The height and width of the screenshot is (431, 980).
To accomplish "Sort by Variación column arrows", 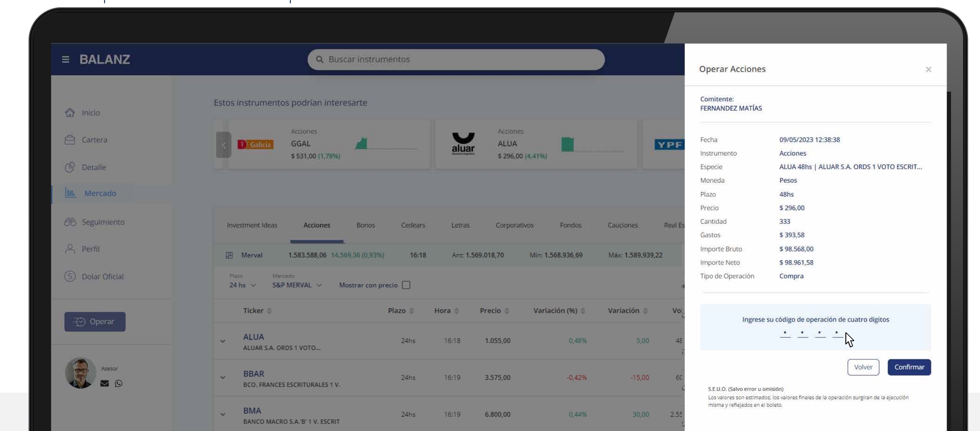I will click(645, 311).
